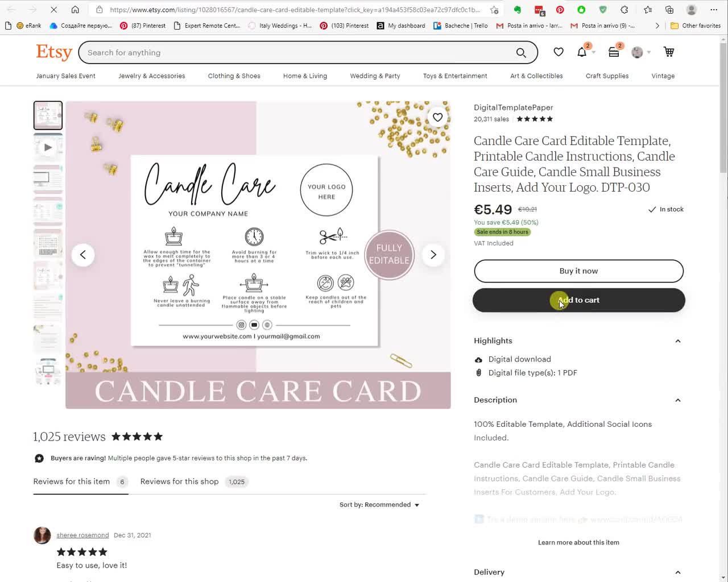Open the Shop Manager icon

(x=614, y=52)
